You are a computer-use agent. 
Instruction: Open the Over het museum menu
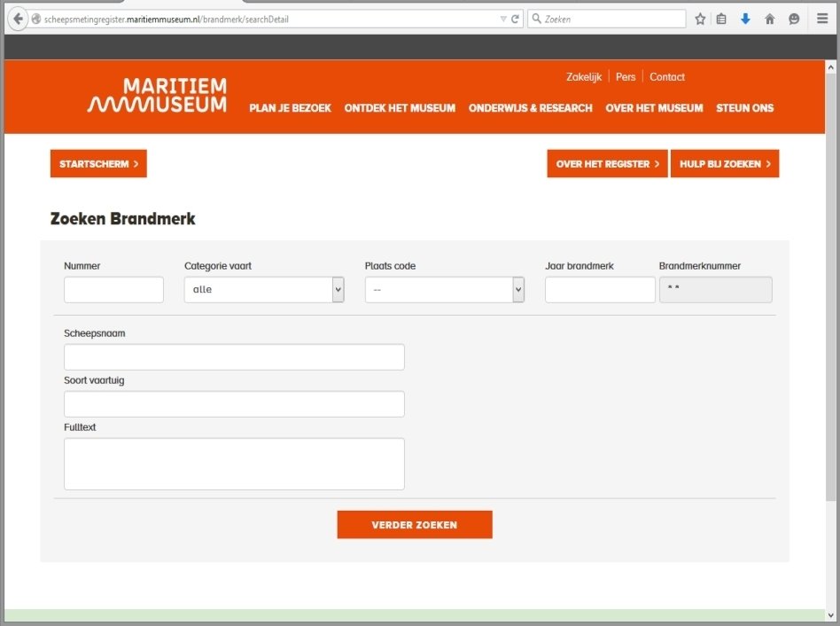point(654,107)
